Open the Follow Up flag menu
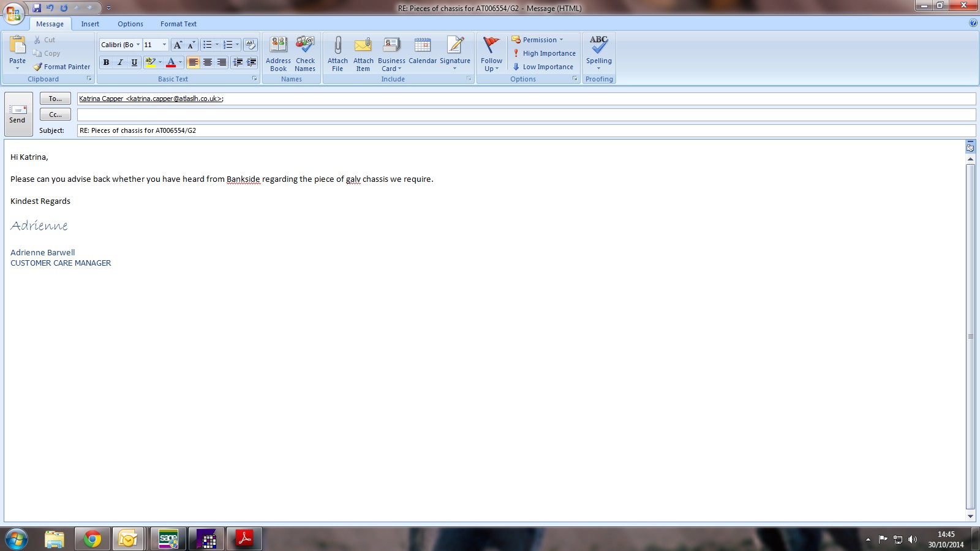 pos(491,54)
